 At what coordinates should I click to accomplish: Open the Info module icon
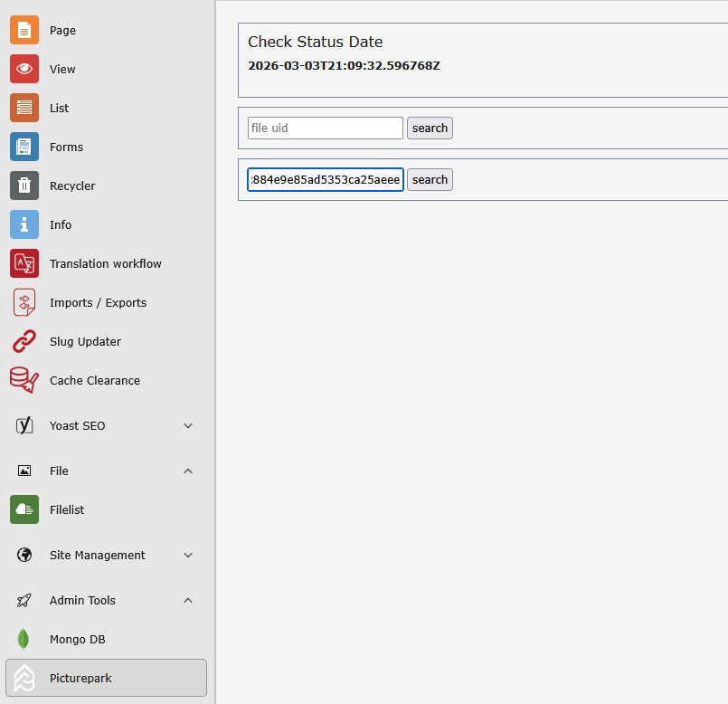(24, 224)
